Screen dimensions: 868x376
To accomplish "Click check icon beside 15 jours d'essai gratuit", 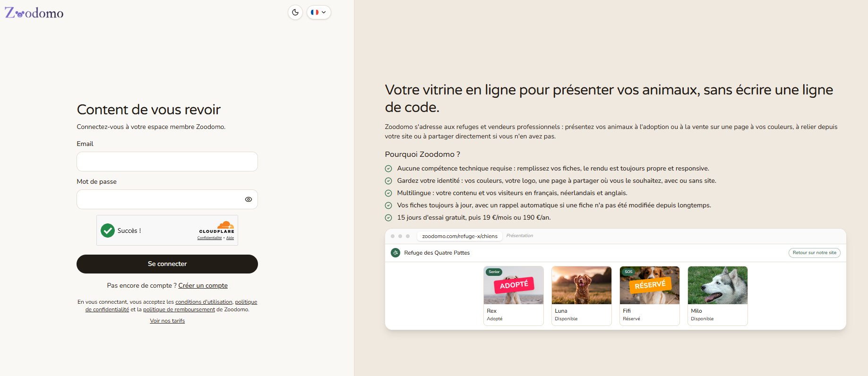I will [388, 218].
